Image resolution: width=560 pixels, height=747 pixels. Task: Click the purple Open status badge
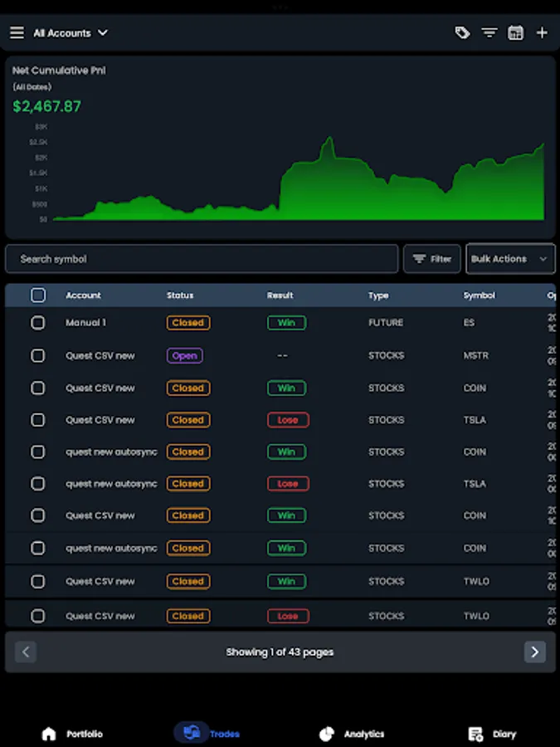point(185,355)
